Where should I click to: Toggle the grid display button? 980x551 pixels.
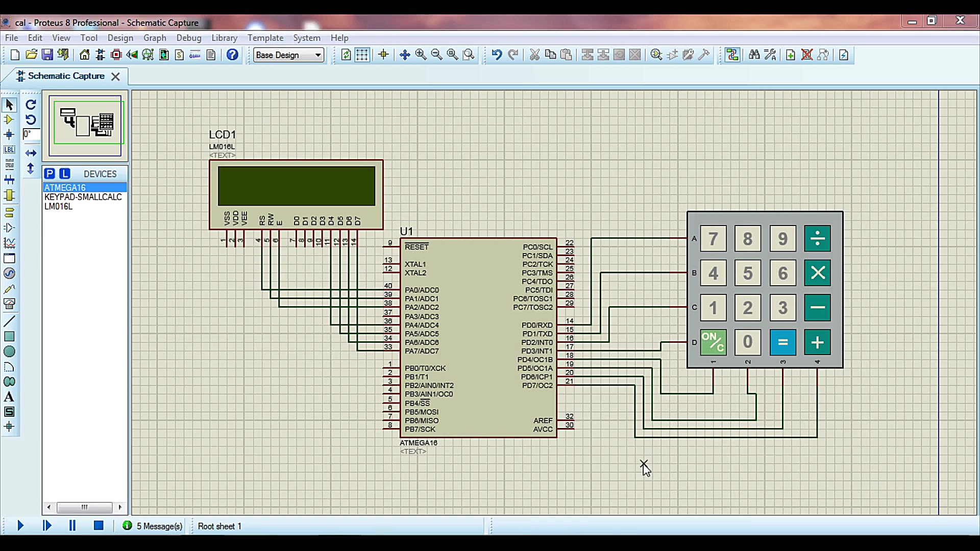pyautogui.click(x=362, y=55)
